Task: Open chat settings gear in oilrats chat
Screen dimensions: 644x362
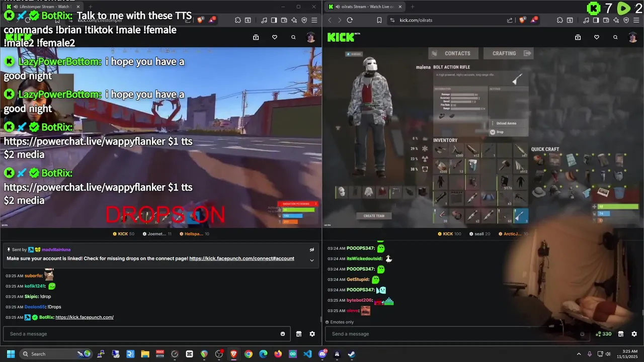Action: (634, 334)
